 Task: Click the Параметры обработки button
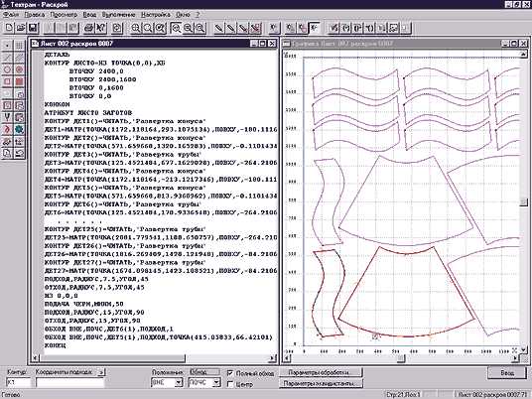tap(321, 372)
